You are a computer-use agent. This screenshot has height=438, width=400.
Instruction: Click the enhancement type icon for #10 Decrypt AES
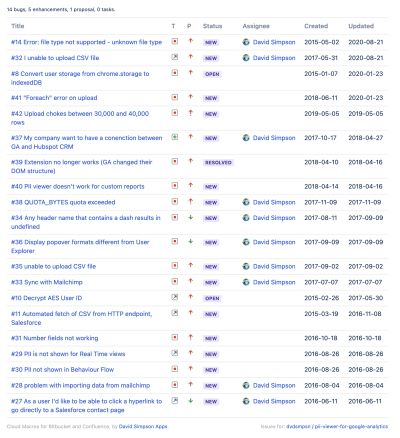175,297
